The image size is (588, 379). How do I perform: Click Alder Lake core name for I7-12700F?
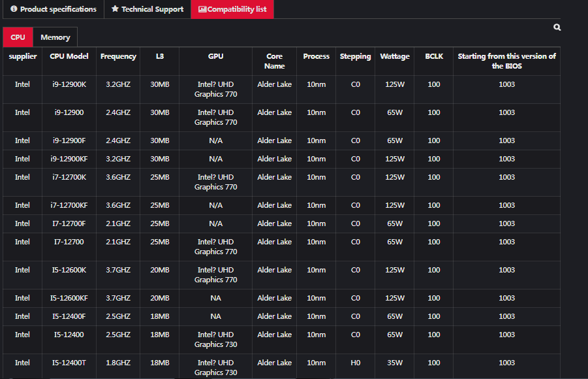tap(275, 224)
